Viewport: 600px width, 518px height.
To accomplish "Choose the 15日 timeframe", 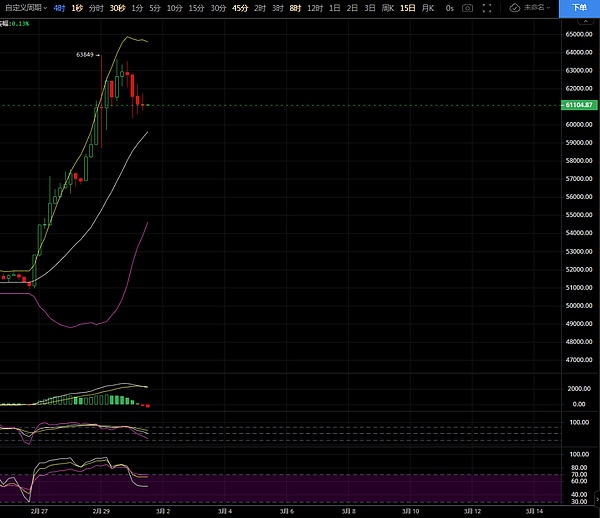I will (x=407, y=7).
